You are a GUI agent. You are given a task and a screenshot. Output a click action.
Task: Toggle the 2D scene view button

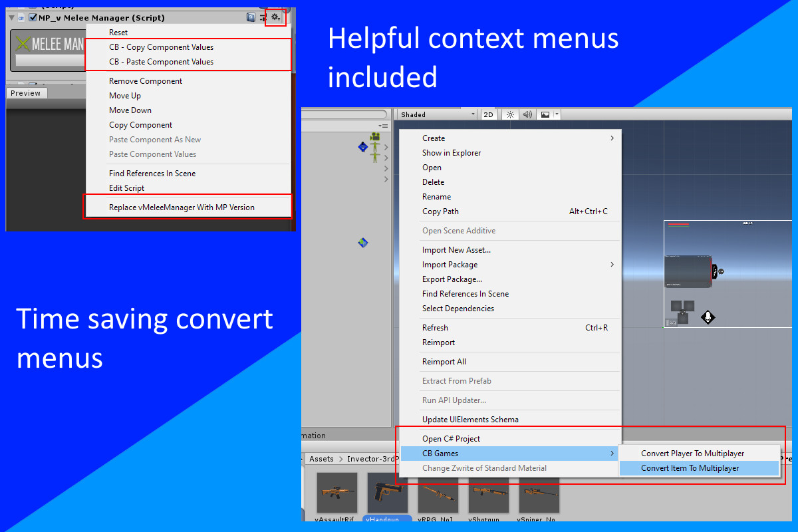click(x=489, y=114)
